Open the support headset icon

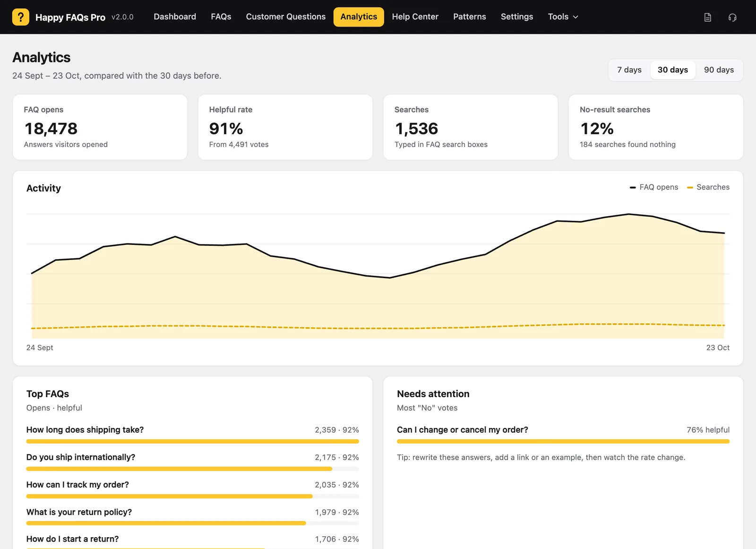click(x=732, y=17)
